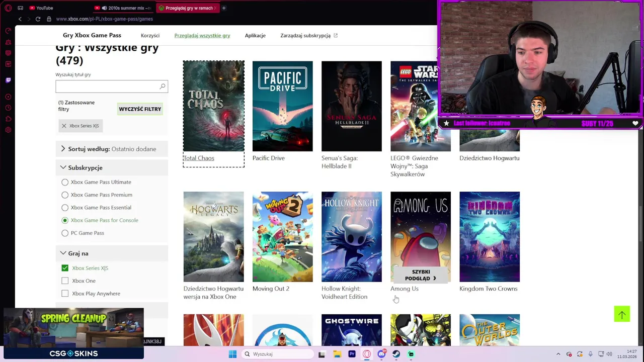Open Total Chaos title link

pyautogui.click(x=199, y=158)
